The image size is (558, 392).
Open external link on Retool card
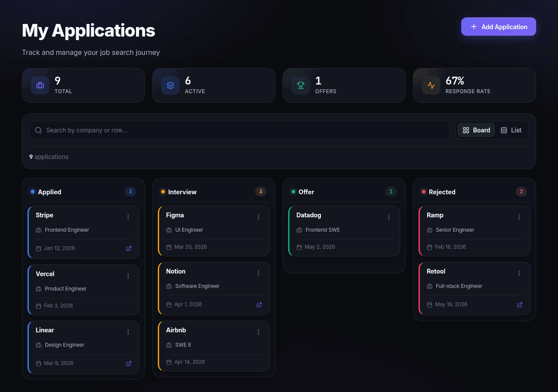point(520,304)
